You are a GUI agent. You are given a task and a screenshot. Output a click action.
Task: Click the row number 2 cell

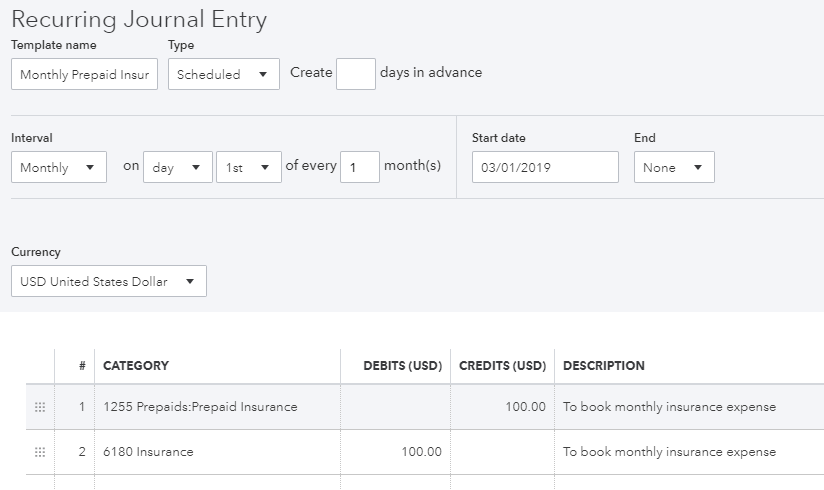click(75, 452)
